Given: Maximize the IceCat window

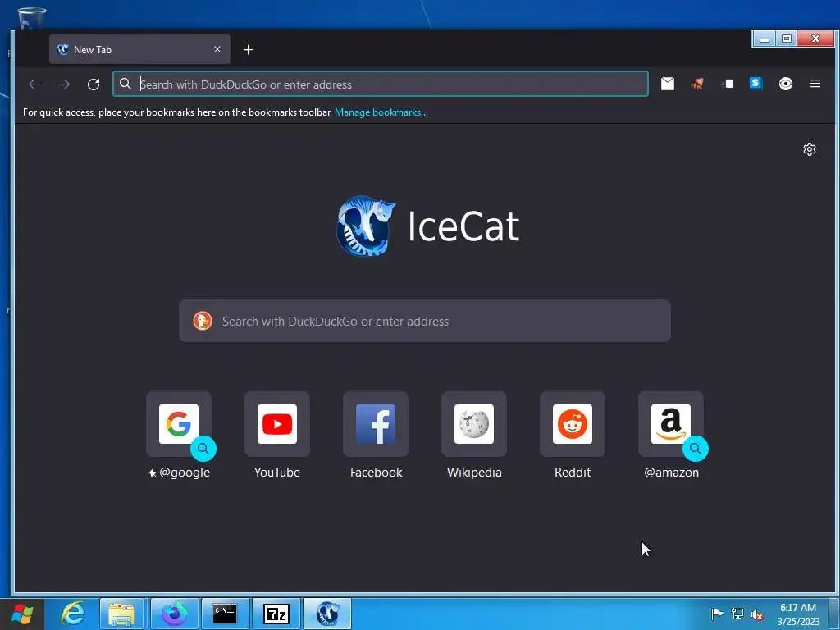Looking at the screenshot, I should (x=787, y=39).
